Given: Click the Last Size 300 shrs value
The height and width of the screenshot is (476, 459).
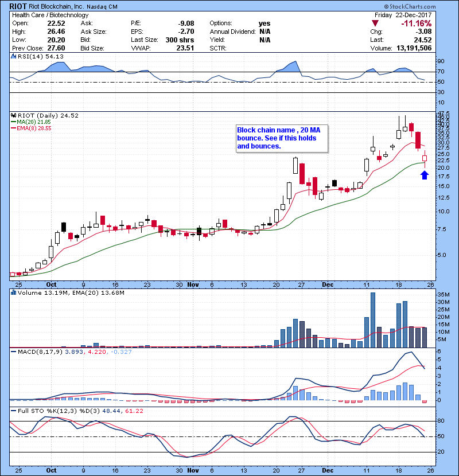Looking at the screenshot, I should (180, 40).
